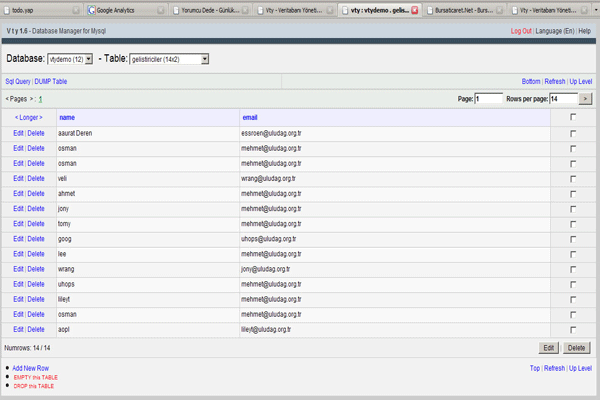Check the checkbox for the aaurat Deren row
The image size is (600, 400).
572,132
